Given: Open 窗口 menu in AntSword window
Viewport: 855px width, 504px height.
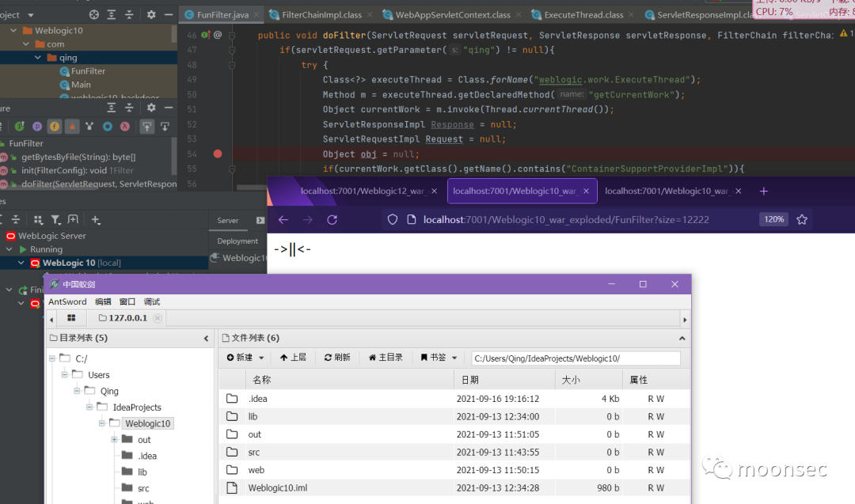Looking at the screenshot, I should [x=127, y=302].
